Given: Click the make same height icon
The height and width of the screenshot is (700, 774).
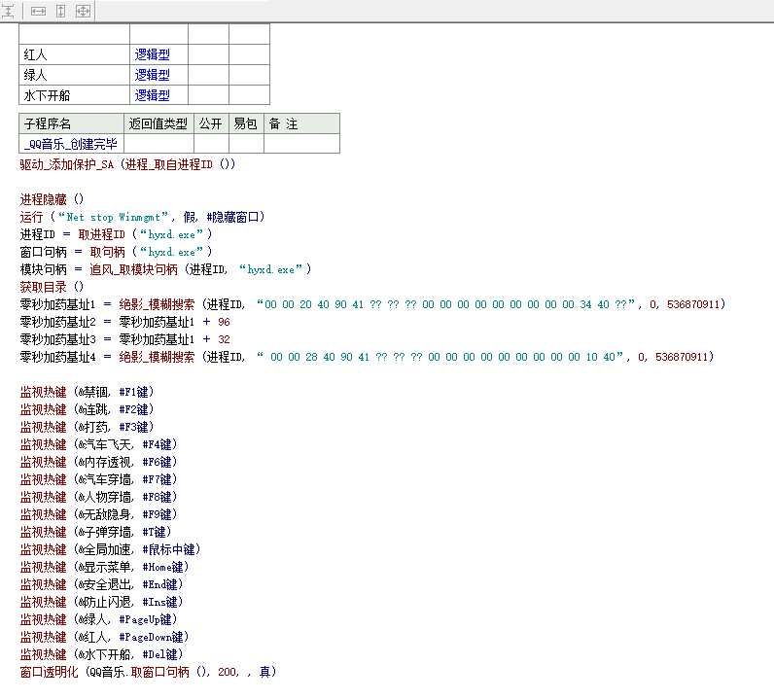Looking at the screenshot, I should [60, 11].
